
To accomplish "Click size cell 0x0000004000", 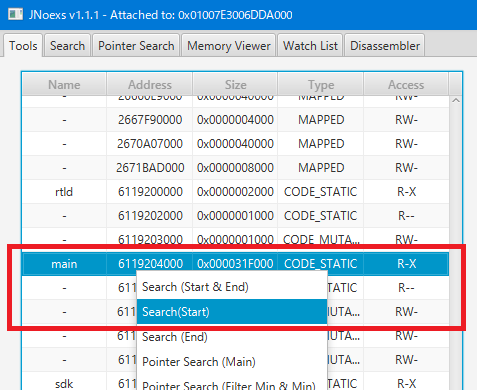I will [x=235, y=120].
